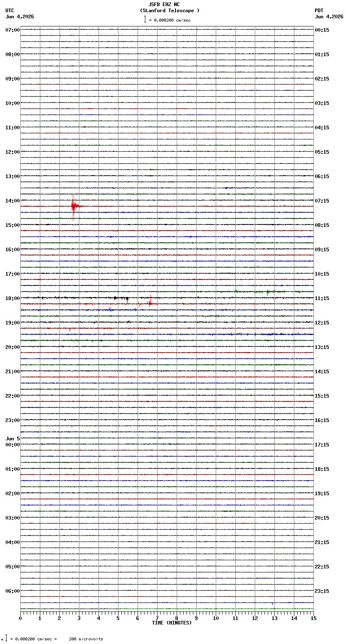Select the 06:00 UTC time label
346x644 pixels.
(13, 591)
